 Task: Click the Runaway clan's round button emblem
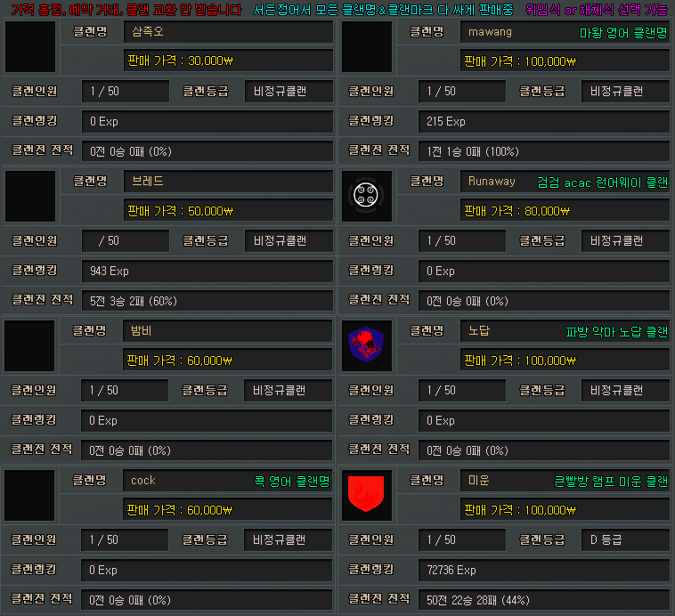367,196
